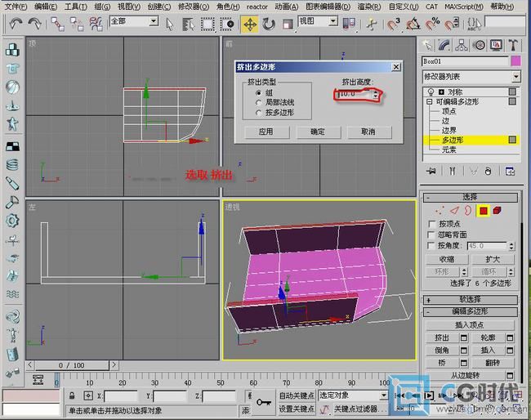Collapse the 编辑多边形 rollout
This screenshot has height=420, width=531.
coord(470,311)
